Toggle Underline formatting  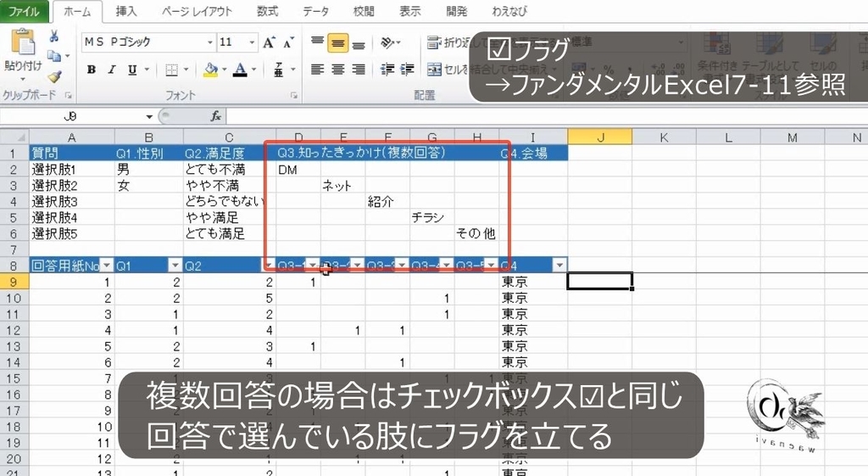pos(131,70)
